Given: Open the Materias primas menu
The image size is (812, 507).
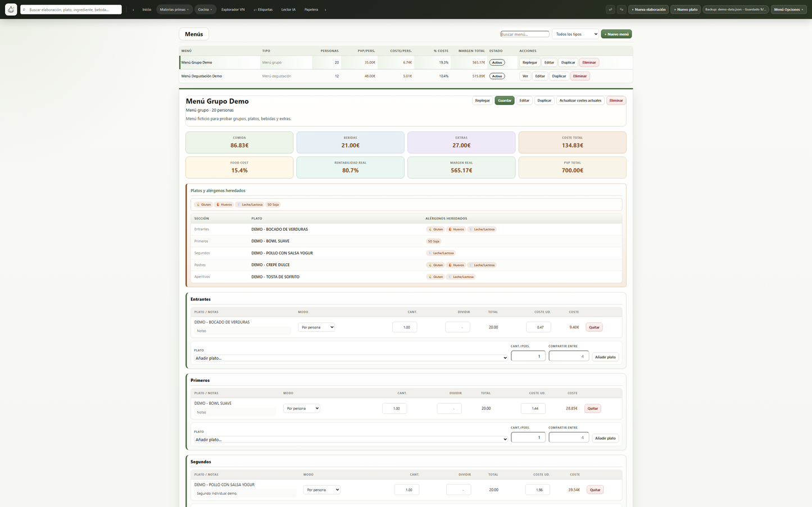Looking at the screenshot, I should coord(174,10).
